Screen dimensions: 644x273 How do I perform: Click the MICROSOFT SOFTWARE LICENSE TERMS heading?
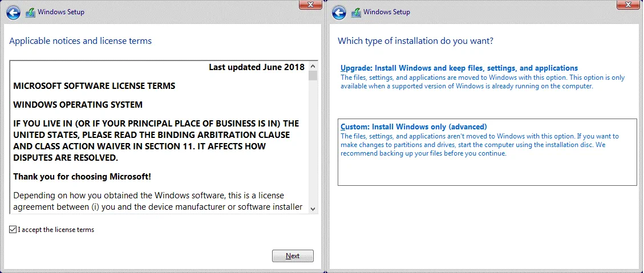pos(94,86)
